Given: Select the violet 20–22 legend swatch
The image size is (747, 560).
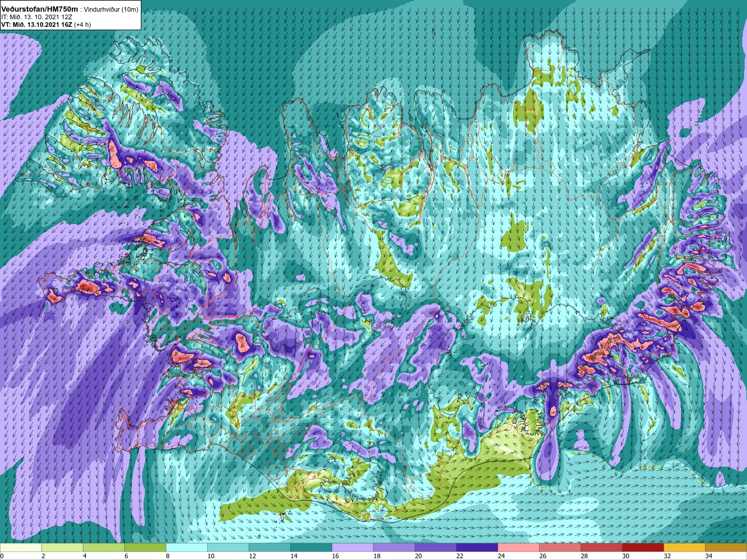Looking at the screenshot, I should tap(435, 548).
